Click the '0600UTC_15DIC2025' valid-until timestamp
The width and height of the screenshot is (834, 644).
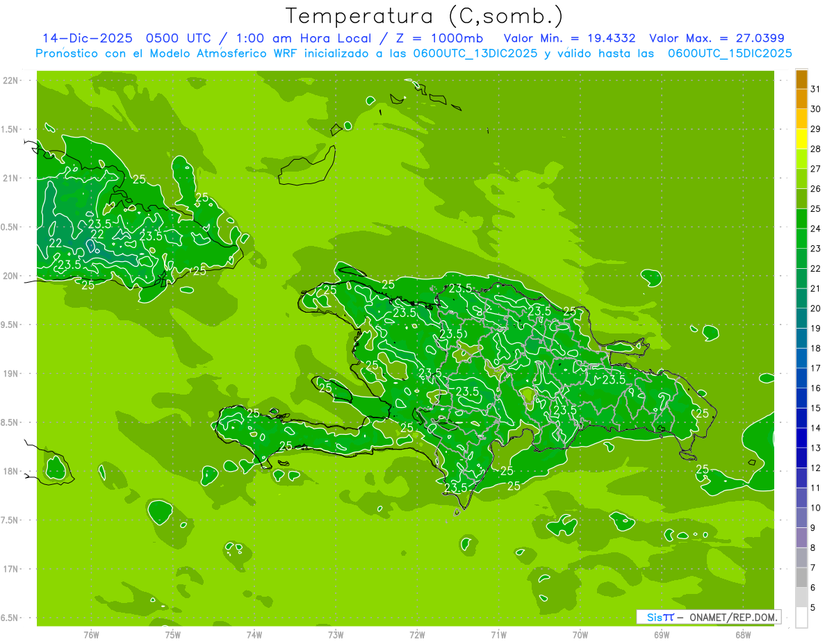tap(730, 53)
